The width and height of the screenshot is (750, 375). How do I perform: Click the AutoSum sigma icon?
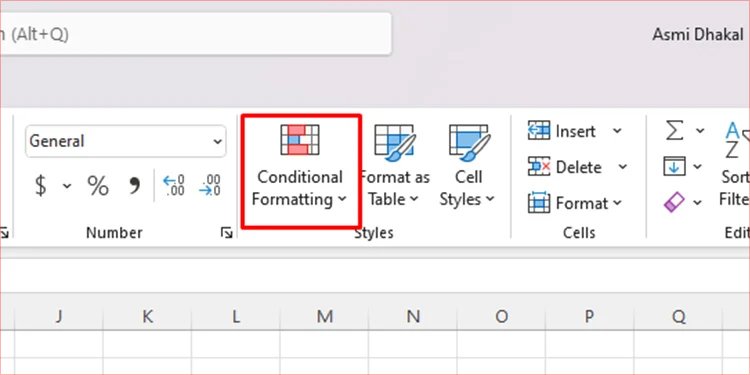674,130
